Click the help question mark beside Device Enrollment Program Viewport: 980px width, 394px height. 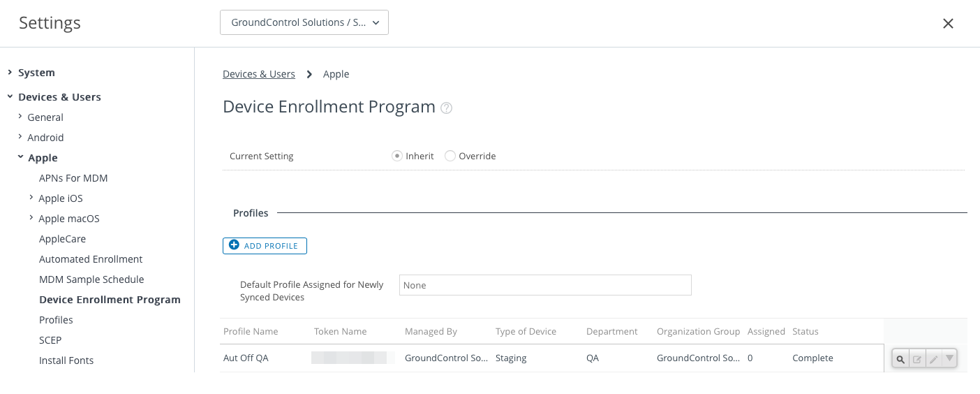tap(447, 108)
